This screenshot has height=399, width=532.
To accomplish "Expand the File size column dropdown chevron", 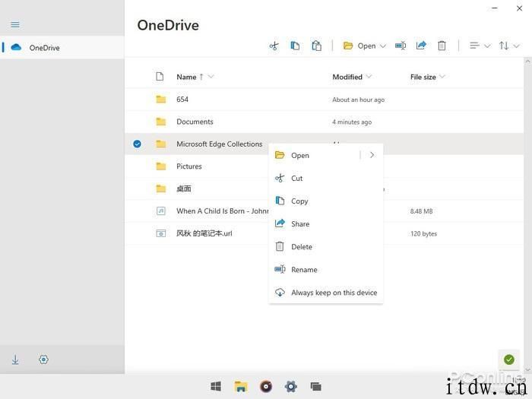I will click(x=442, y=77).
